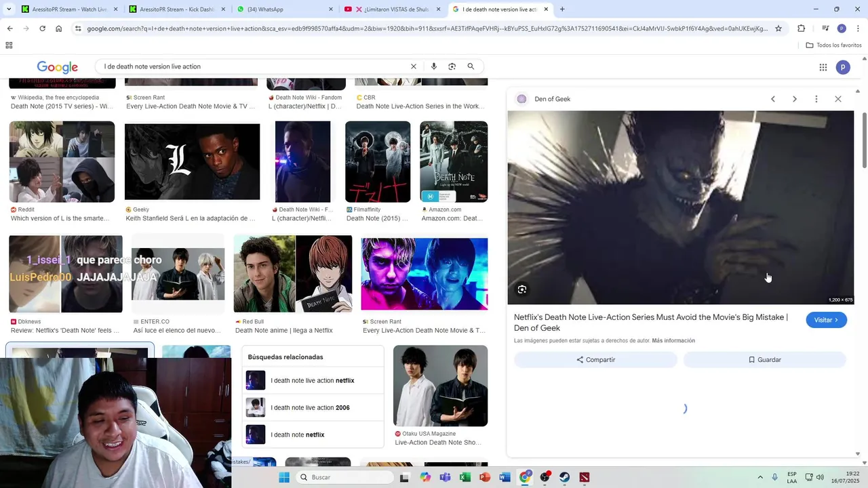Launch Excel from the taskbar
The height and width of the screenshot is (488, 868).
pyautogui.click(x=465, y=477)
